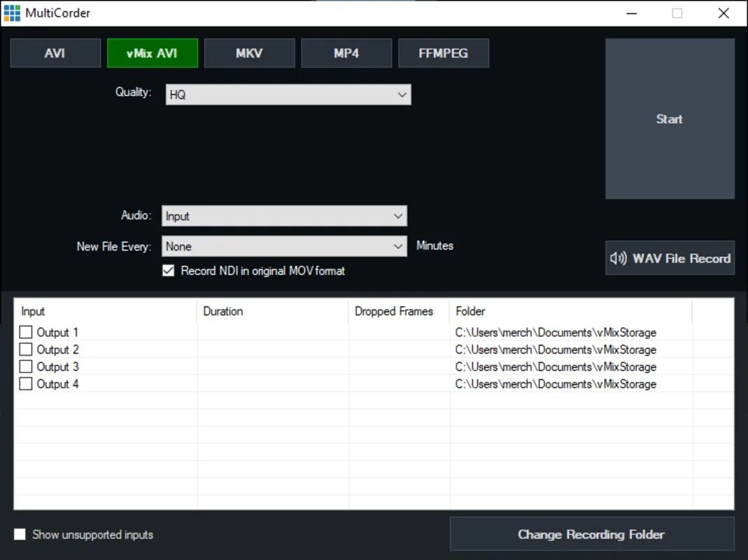Click Change Recording Folder button
The height and width of the screenshot is (560, 748).
(592, 533)
